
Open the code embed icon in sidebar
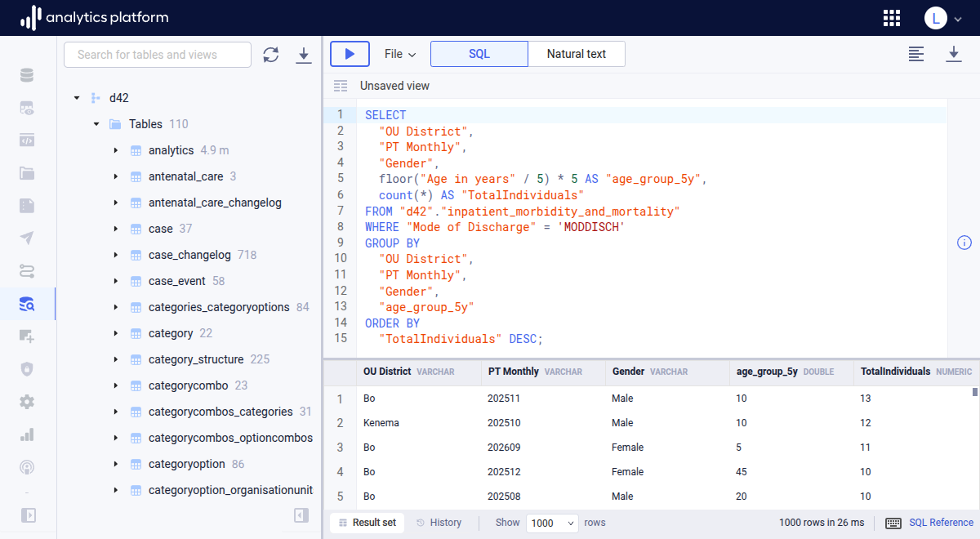pos(27,140)
